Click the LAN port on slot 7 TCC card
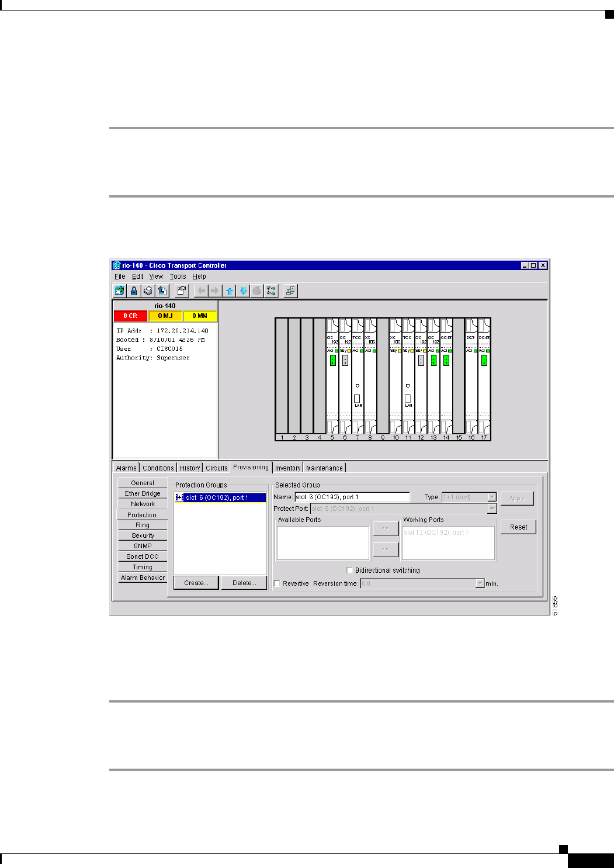The image size is (614, 868). (x=358, y=399)
